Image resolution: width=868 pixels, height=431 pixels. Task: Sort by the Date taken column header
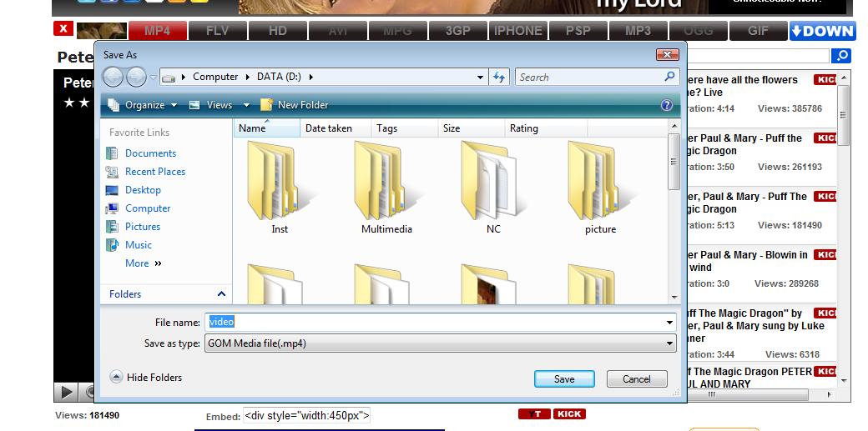point(336,128)
